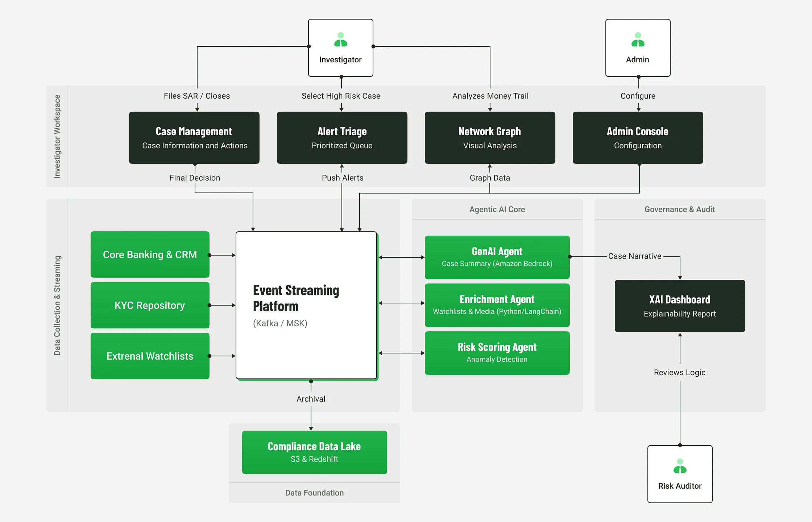
Task: Click the Network Graph box
Action: click(490, 138)
